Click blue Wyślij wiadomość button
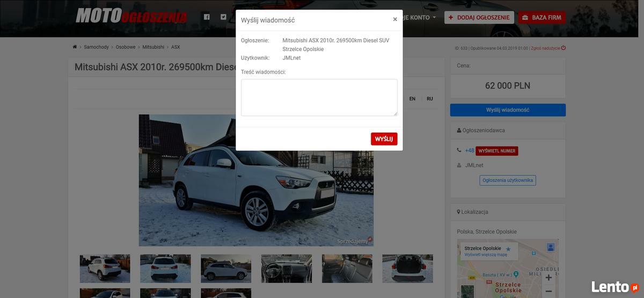 pyautogui.click(x=508, y=110)
